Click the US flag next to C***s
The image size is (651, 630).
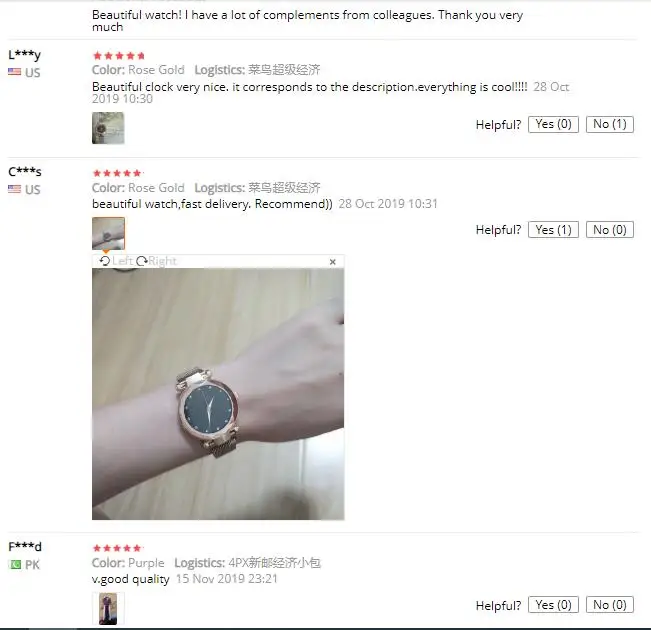tap(15, 189)
